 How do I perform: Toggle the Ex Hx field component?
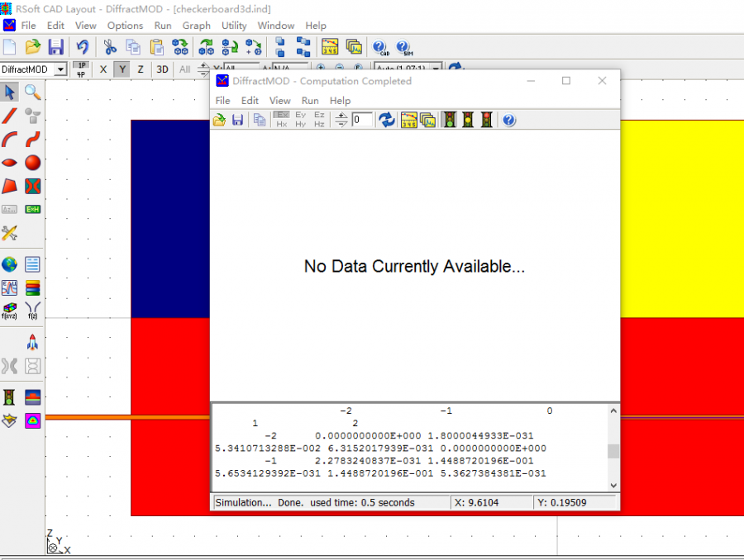click(x=282, y=120)
